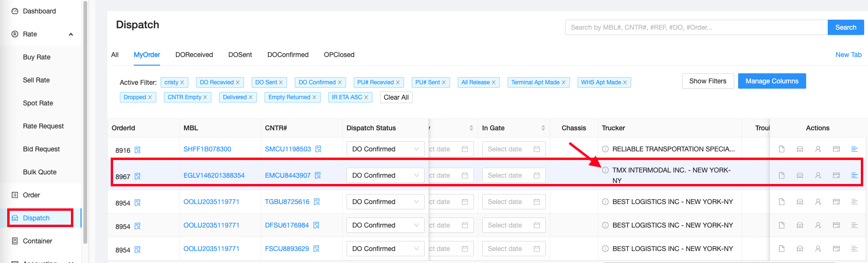Open the OPClosed tab
Viewport: 868px width, 263px height.
point(339,55)
